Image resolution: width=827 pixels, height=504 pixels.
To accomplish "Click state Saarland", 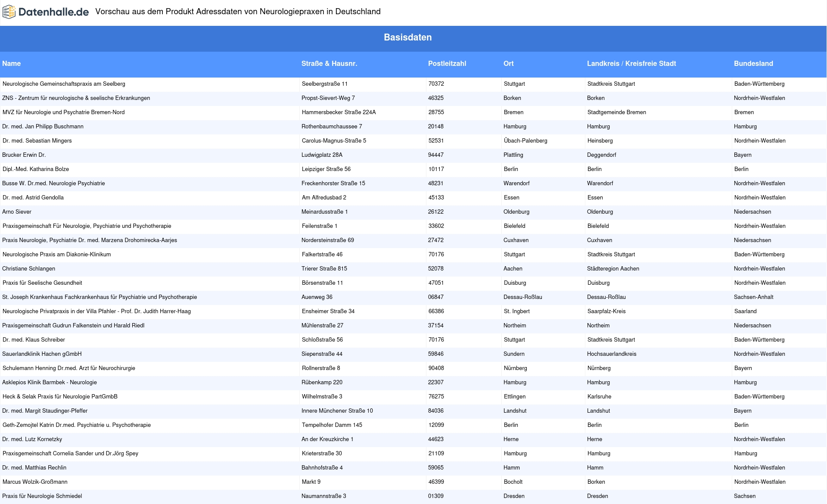I will [746, 311].
